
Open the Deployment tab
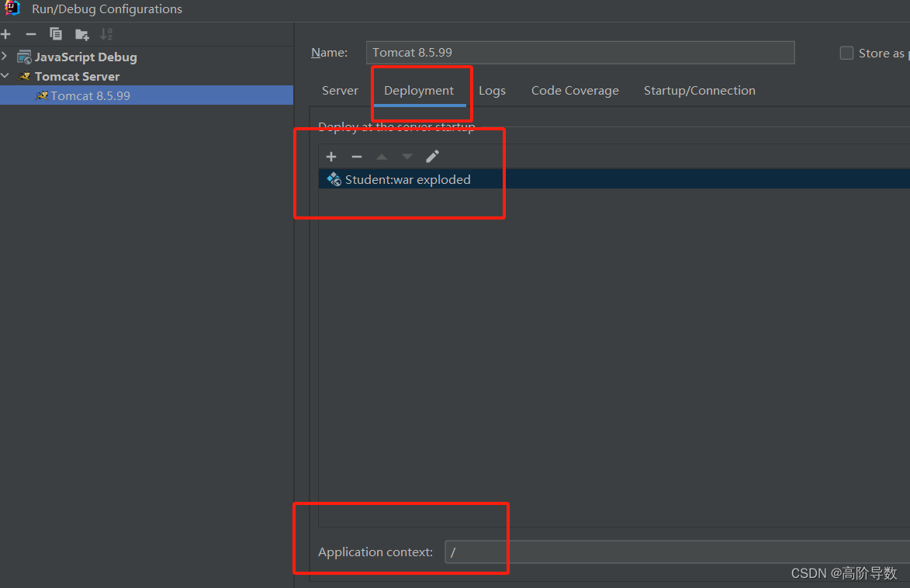[419, 91]
